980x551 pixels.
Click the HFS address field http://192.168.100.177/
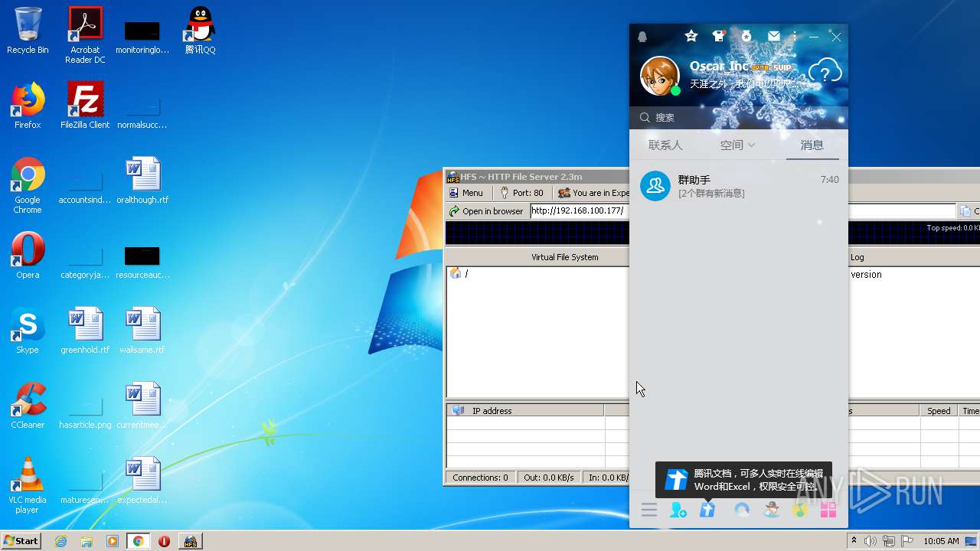point(580,211)
